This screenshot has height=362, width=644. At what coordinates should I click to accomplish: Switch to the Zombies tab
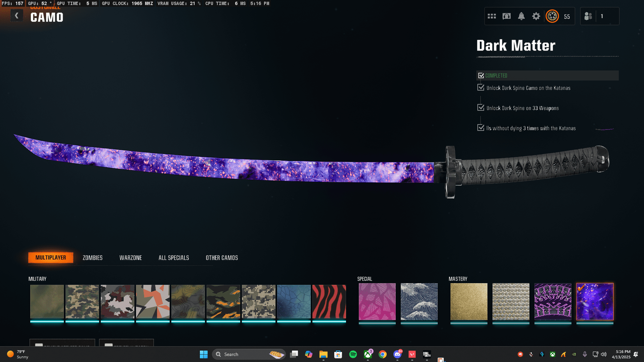pos(92,258)
